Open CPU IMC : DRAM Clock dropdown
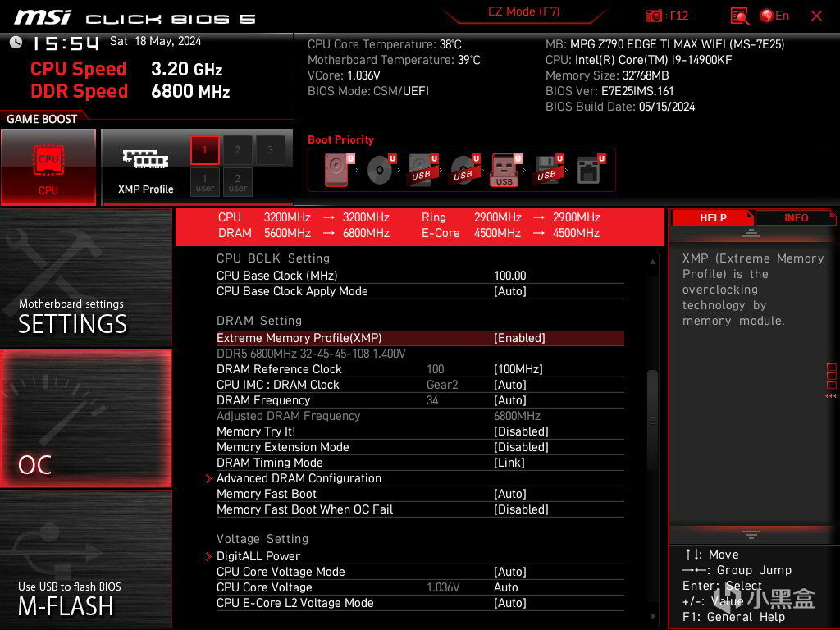The width and height of the screenshot is (840, 630). (x=510, y=385)
